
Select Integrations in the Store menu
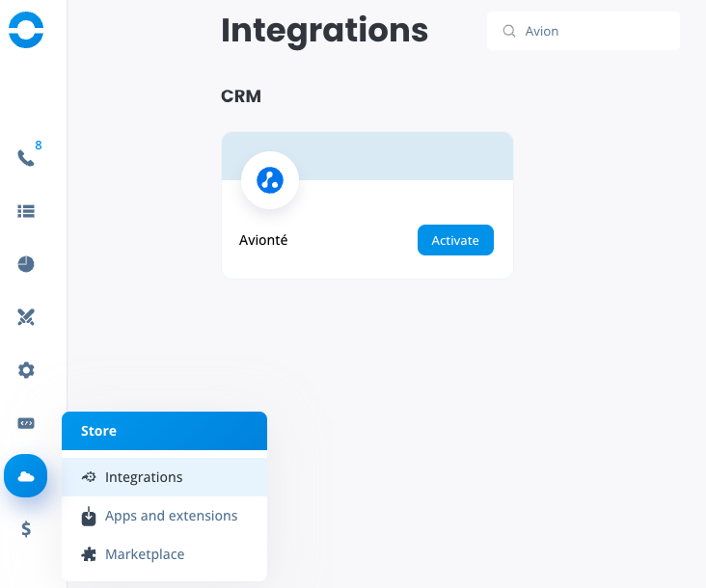[144, 477]
